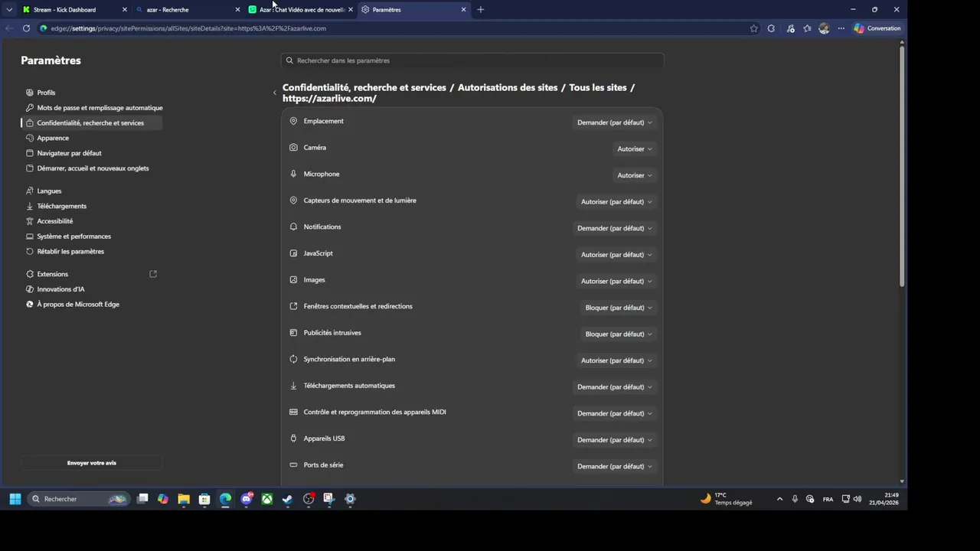Image resolution: width=980 pixels, height=551 pixels.
Task: Click the bell icon beside Notifications
Action: tap(293, 227)
